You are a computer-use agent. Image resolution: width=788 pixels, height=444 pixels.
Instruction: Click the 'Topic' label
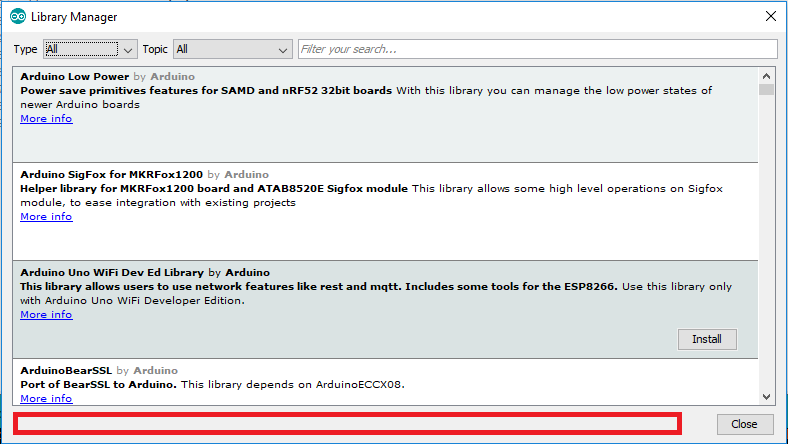pyautogui.click(x=155, y=49)
